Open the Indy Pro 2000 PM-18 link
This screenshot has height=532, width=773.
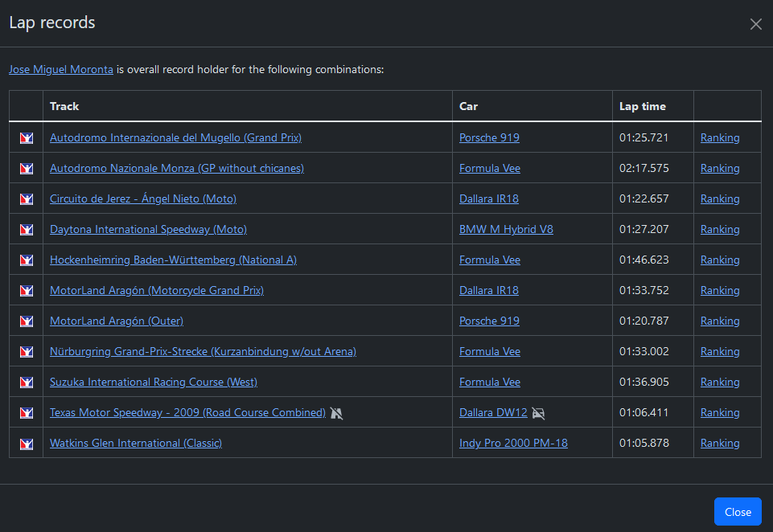click(x=513, y=444)
